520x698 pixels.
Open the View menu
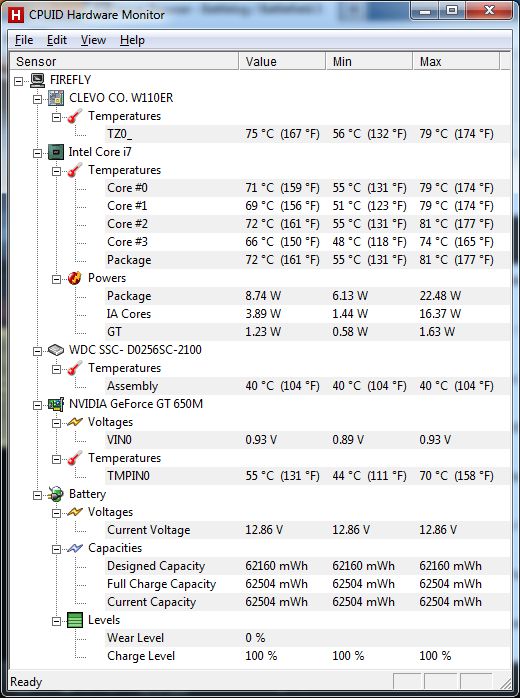pyautogui.click(x=93, y=40)
